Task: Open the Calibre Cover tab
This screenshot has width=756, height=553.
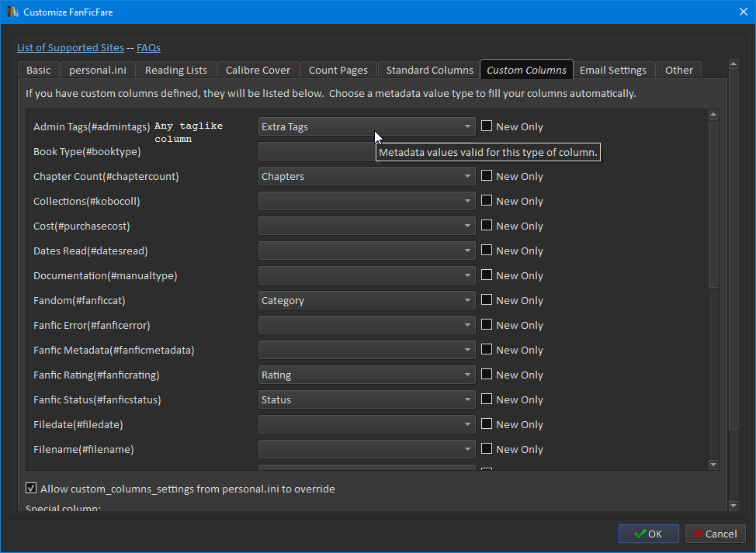Action: 258,70
